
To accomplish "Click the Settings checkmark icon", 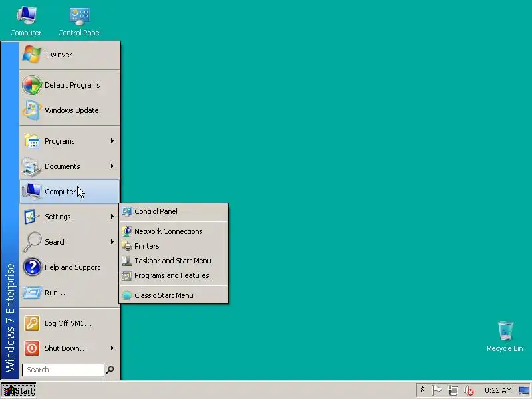I will coord(31,217).
